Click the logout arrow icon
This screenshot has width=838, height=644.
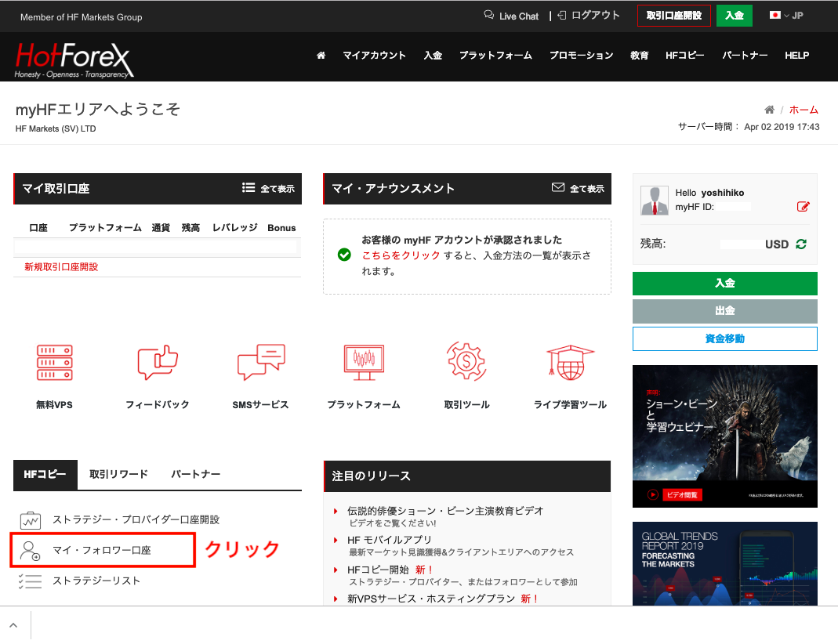click(x=562, y=16)
